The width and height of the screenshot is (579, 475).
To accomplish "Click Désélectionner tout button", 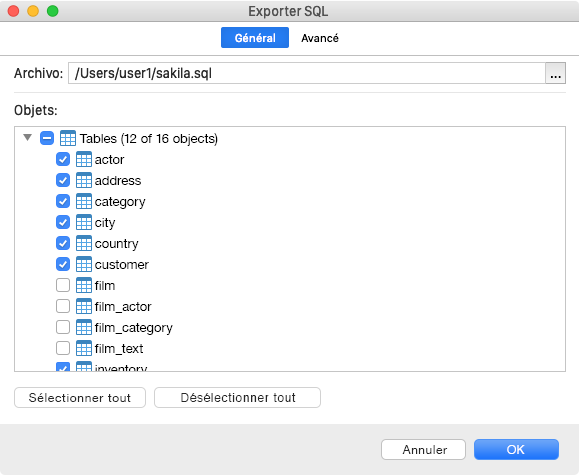I will click(237, 397).
